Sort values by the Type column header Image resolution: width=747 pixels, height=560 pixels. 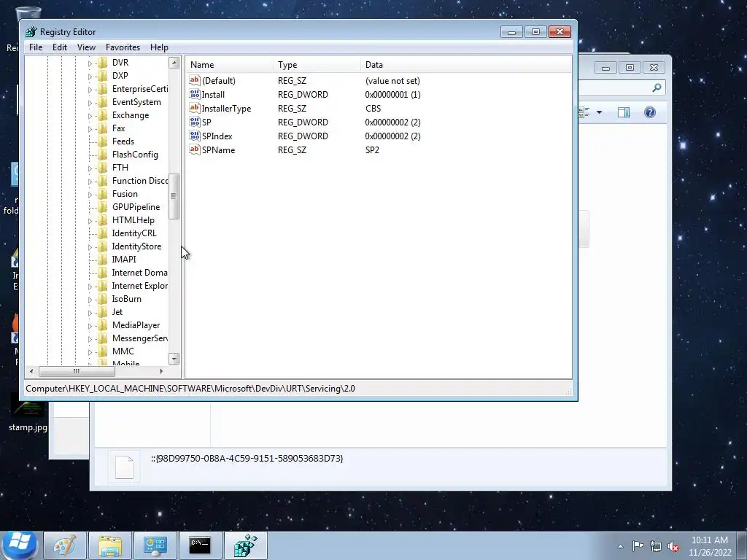tap(317, 65)
